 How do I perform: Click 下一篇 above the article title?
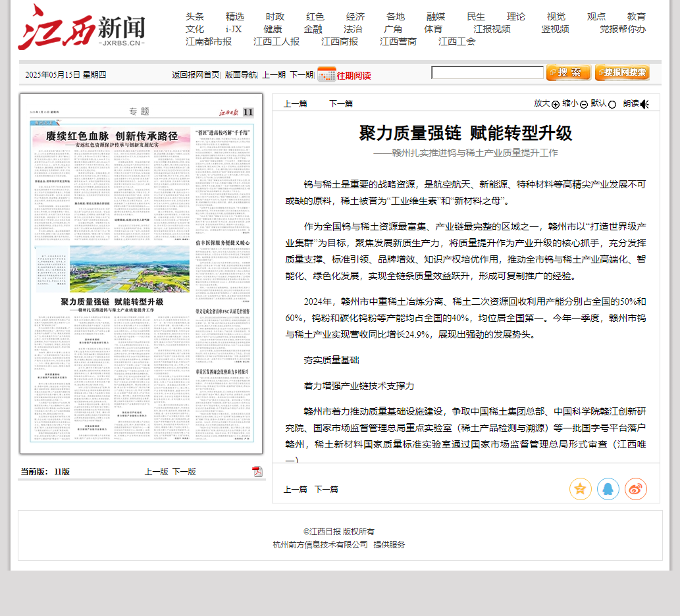341,103
